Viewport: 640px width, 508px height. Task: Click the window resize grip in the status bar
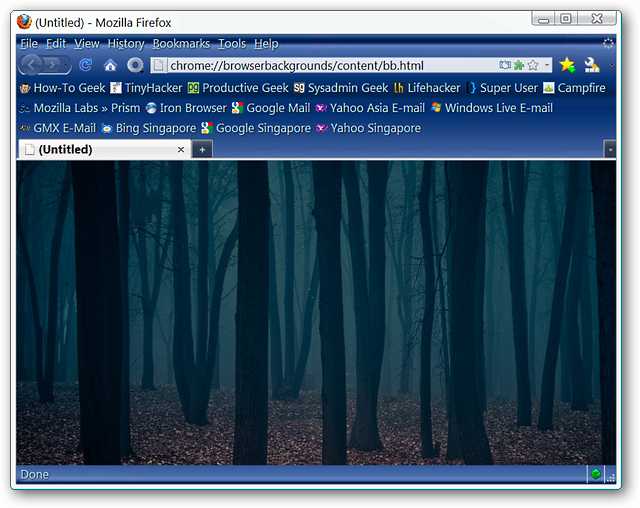coord(611,478)
